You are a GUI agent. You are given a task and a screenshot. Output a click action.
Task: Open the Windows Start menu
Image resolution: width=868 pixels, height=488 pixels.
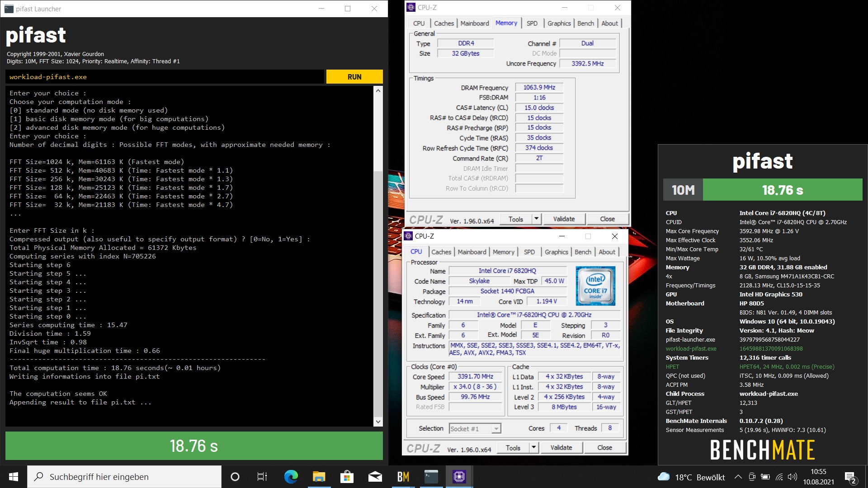14,477
